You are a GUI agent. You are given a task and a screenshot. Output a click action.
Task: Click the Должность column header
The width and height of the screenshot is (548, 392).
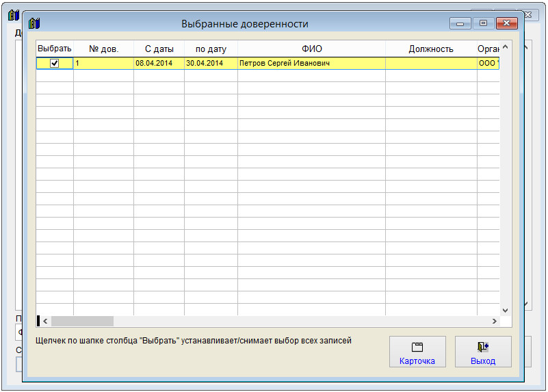pyautogui.click(x=431, y=49)
